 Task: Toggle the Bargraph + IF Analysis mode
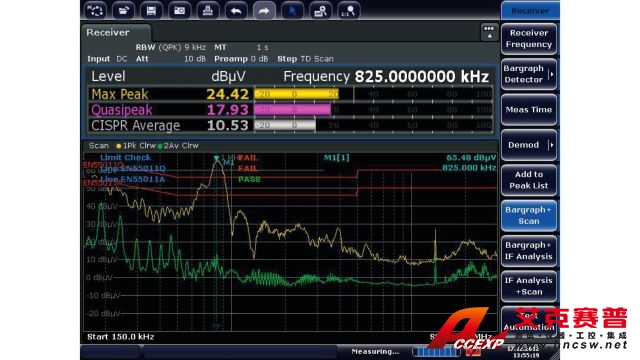529,251
